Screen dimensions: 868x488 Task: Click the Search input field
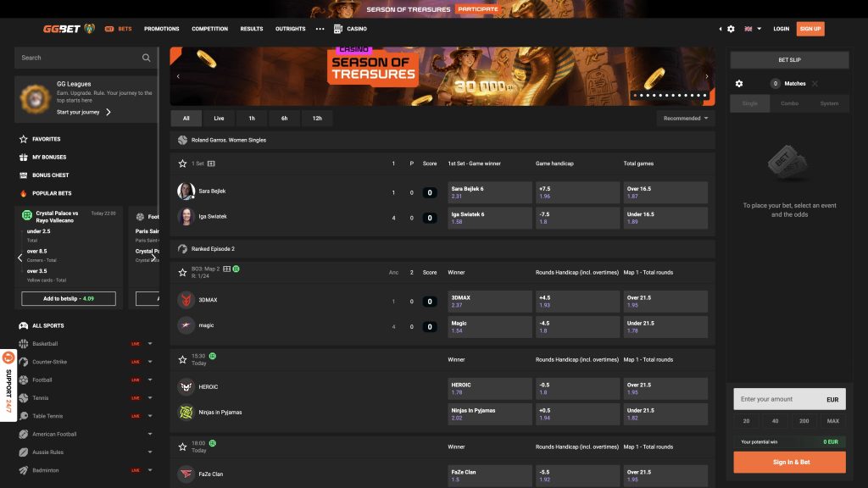click(86, 58)
